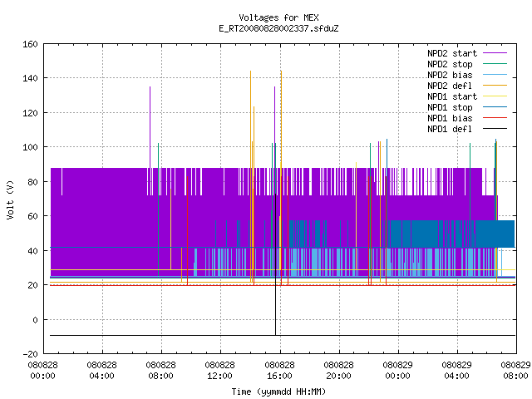Click the x-axis label 080828 16:00
This screenshot has width=532, height=399.
coord(279,371)
